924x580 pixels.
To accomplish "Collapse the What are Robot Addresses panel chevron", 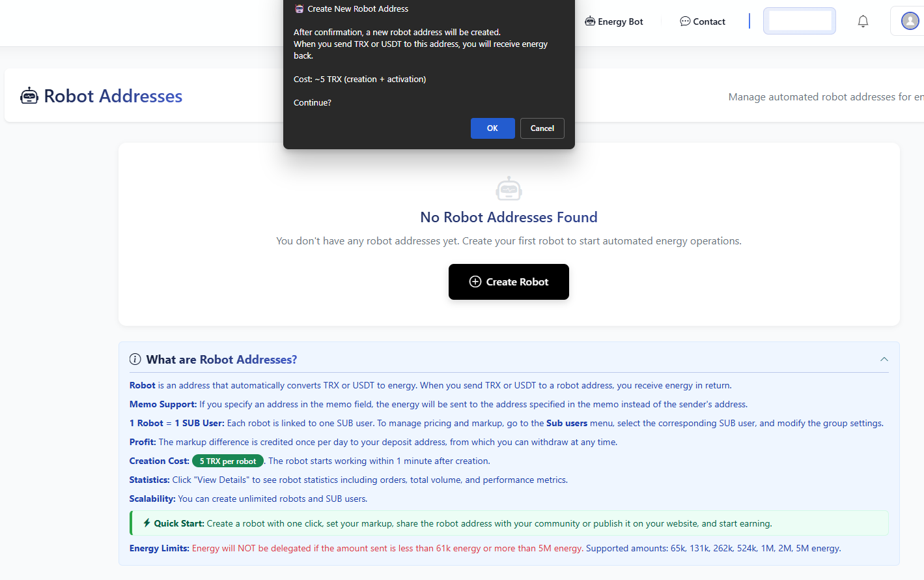I will (x=884, y=360).
